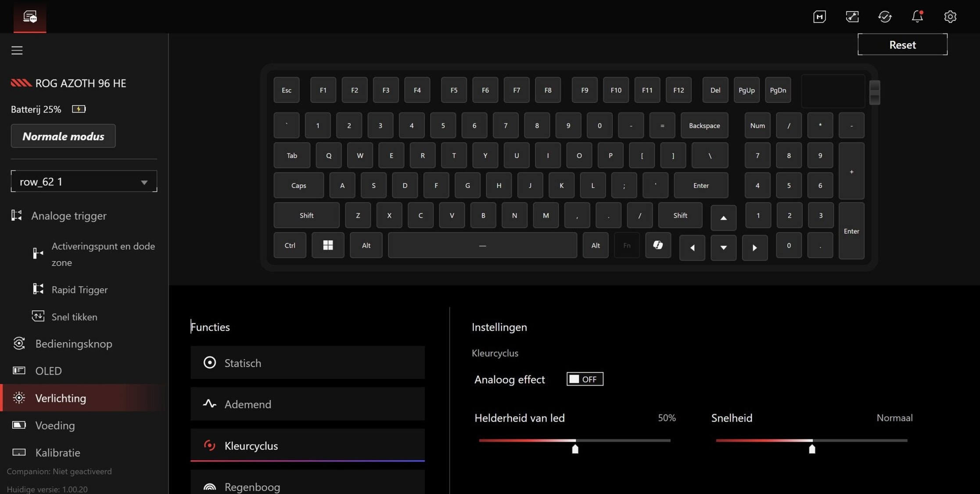Click the Backspace key on virtual keyboard
This screenshot has height=494, width=980.
point(704,126)
